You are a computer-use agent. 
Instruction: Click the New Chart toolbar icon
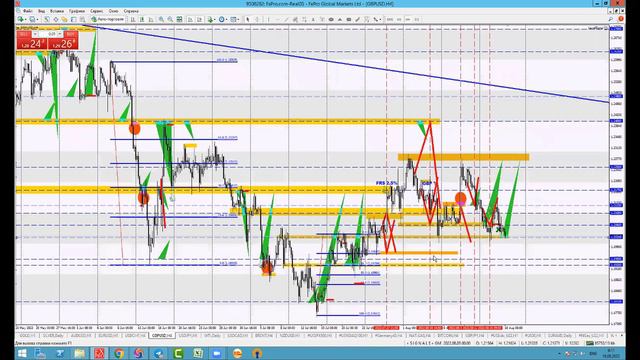click(20, 19)
